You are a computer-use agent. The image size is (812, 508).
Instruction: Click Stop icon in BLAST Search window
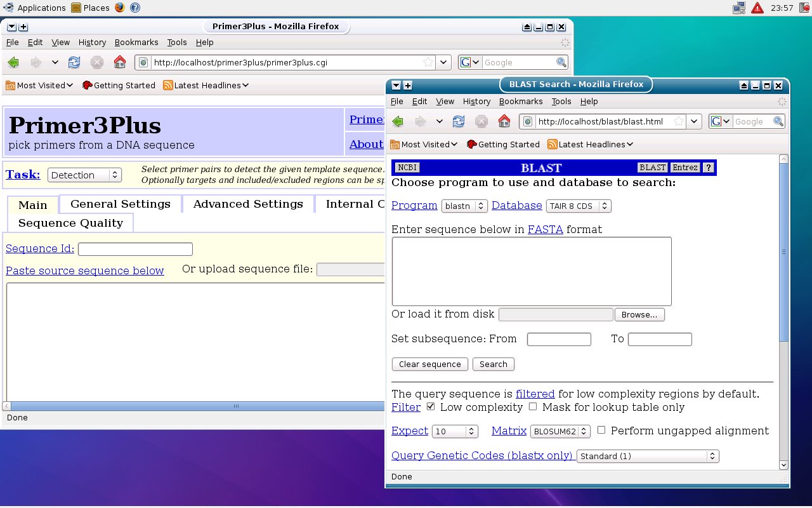(x=481, y=121)
